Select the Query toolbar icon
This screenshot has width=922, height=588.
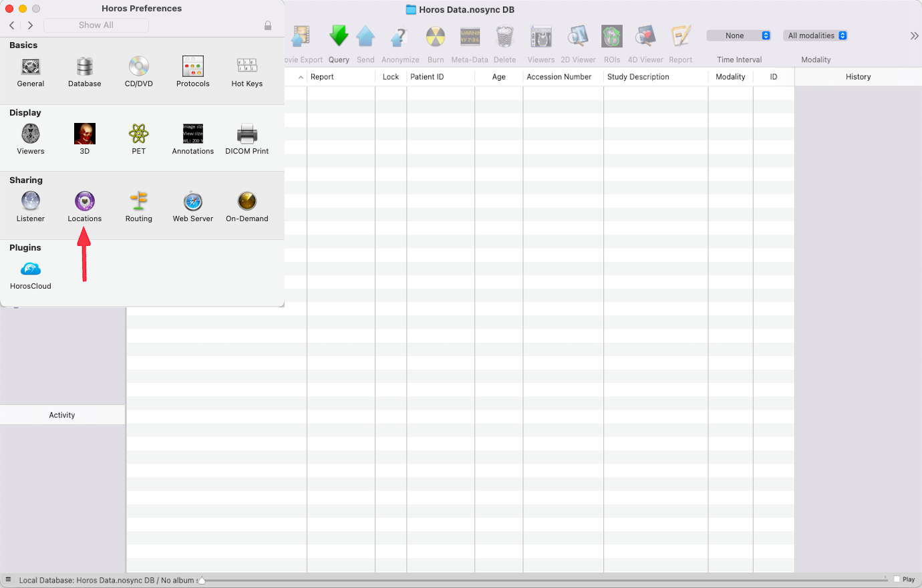(x=339, y=36)
